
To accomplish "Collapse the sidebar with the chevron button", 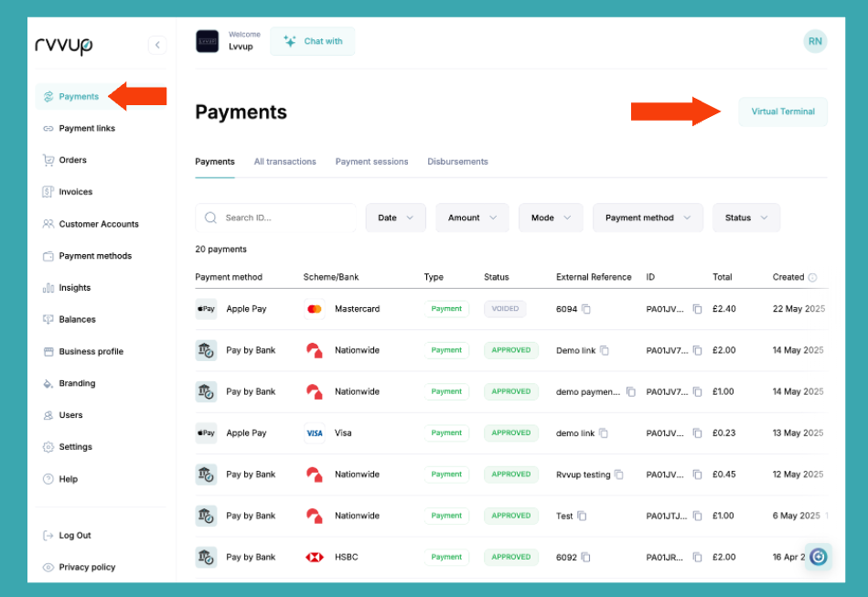I will point(157,45).
